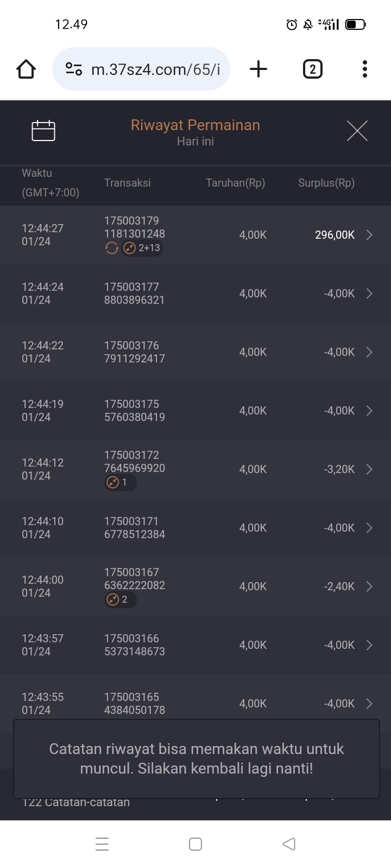Viewport: 391px width, 868px height.
Task: Tap the site settings icon in address bar
Action: tap(74, 69)
